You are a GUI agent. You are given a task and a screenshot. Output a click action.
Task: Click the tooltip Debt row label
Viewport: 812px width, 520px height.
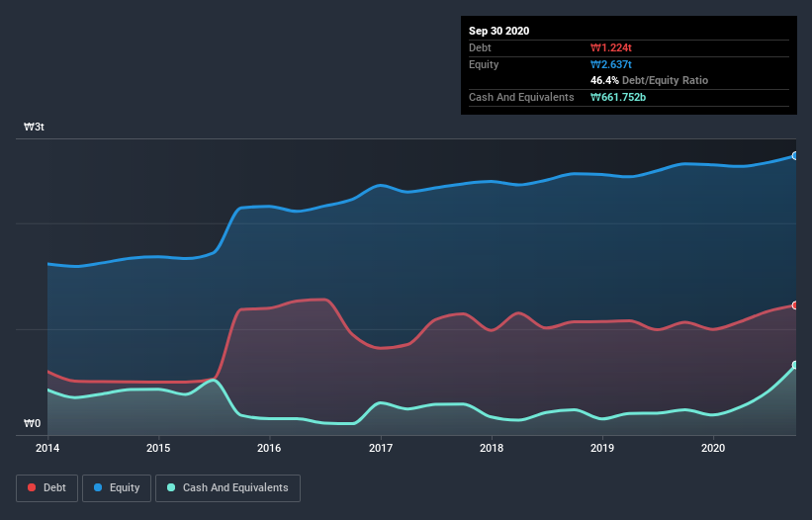(x=480, y=47)
